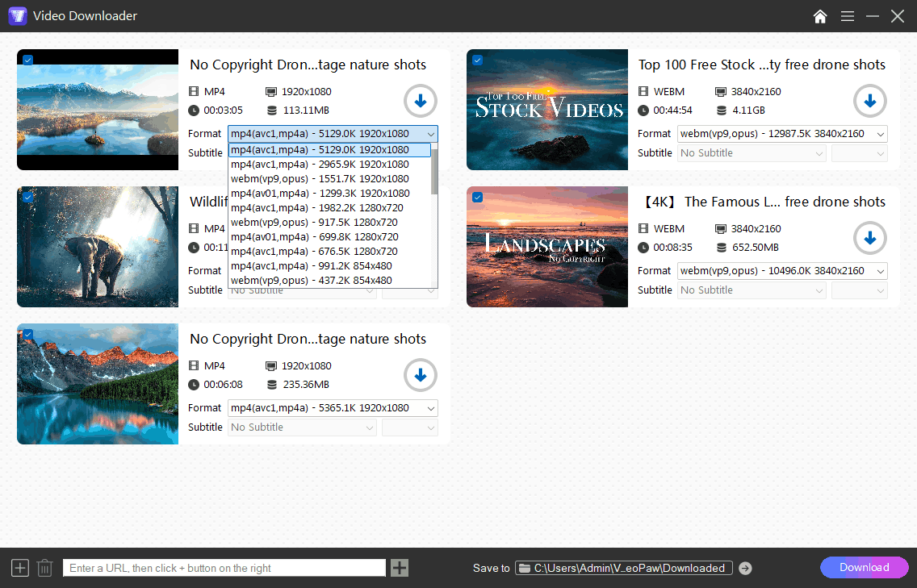Image resolution: width=917 pixels, height=588 pixels.
Task: Open output folder with the arrow icon
Action: tap(745, 568)
